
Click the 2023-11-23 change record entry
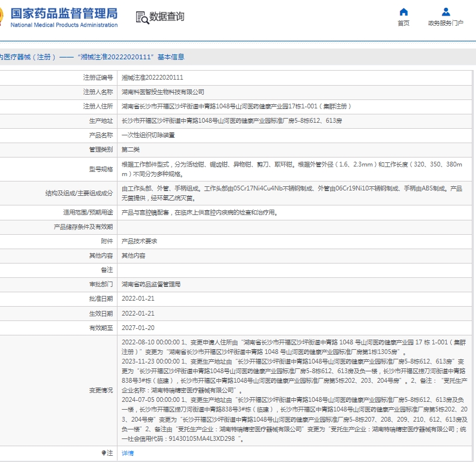pos(294,376)
